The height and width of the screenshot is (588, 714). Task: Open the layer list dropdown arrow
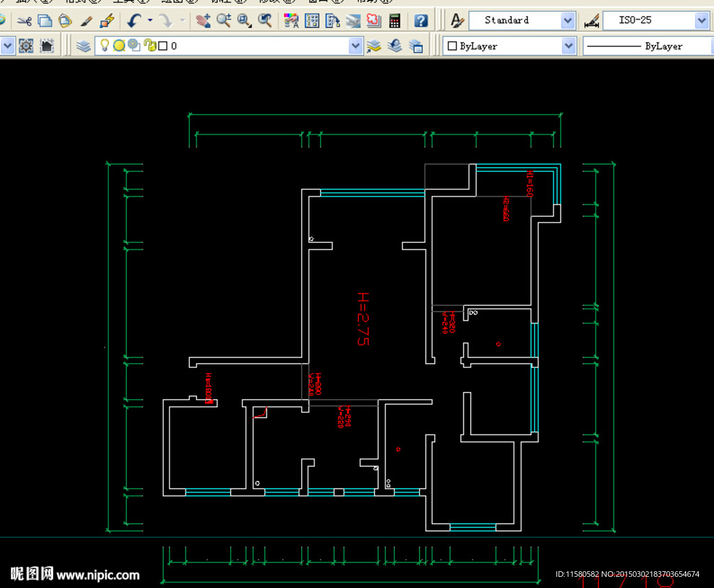(356, 47)
